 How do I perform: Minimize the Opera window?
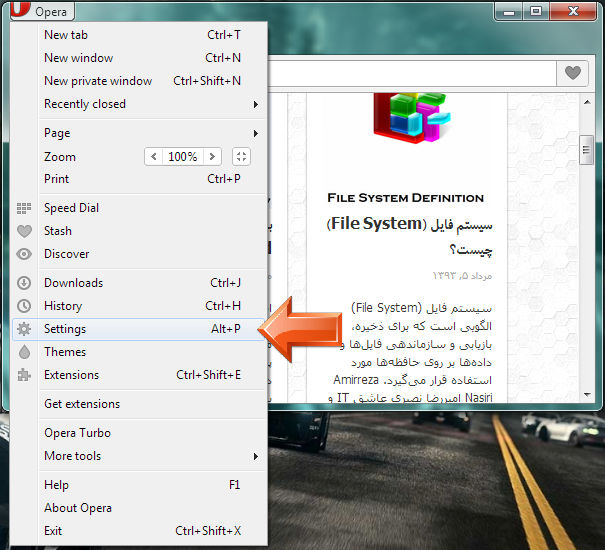tap(509, 12)
